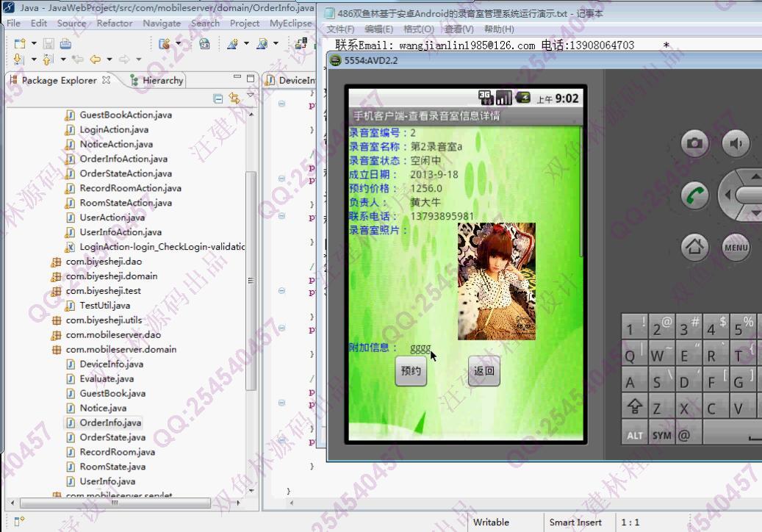The image size is (762, 532).
Task: Navigate Back with yellow arrow icon
Action: point(96,60)
